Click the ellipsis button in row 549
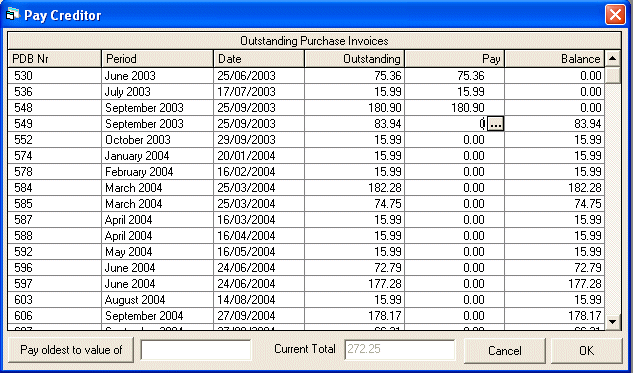The image size is (633, 373). (x=495, y=124)
